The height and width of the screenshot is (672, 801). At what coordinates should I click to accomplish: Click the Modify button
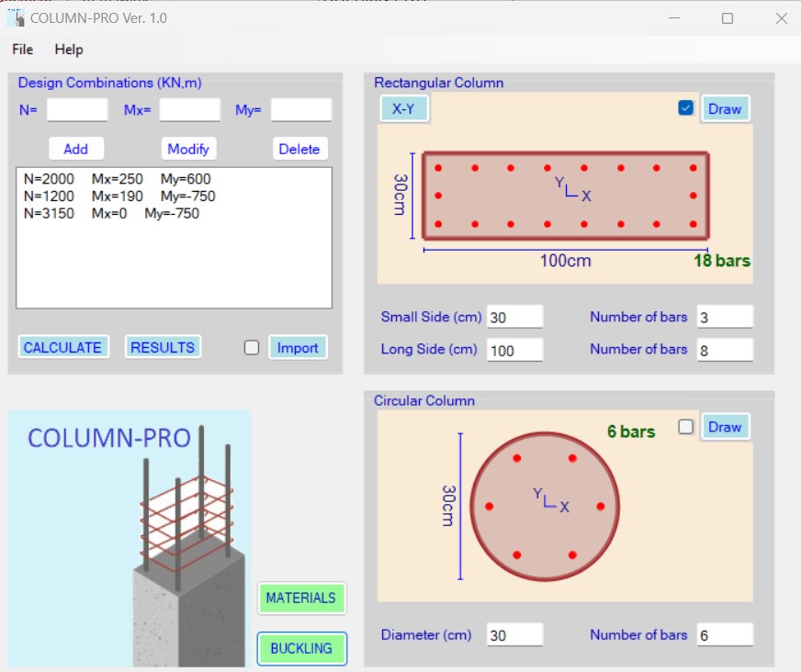188,149
